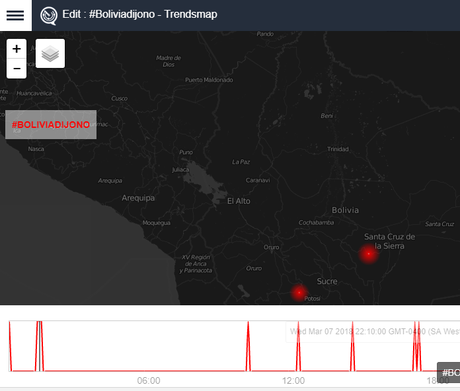Click the 'Huancavelica' map label

pyautogui.click(x=34, y=93)
